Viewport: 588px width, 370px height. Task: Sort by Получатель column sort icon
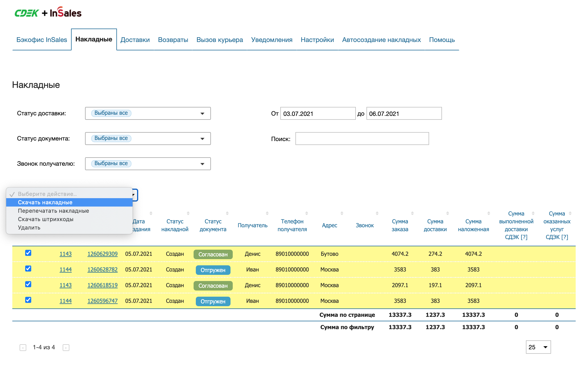(x=267, y=213)
